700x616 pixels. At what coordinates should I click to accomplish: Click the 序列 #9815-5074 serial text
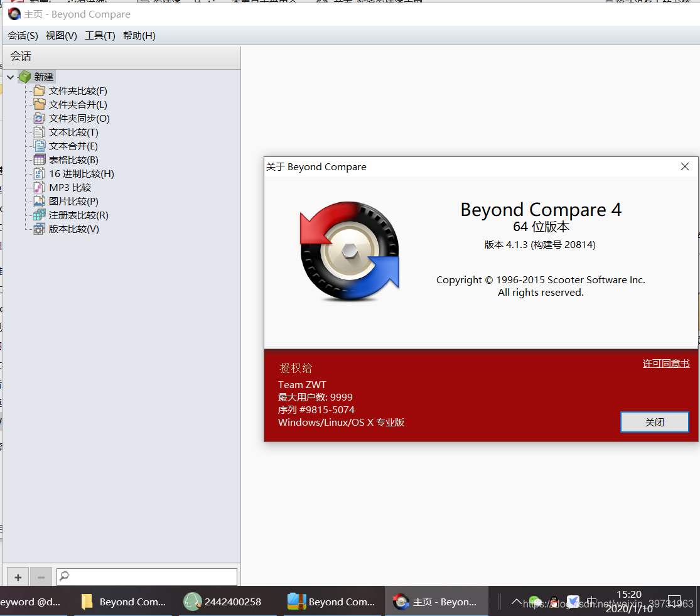[x=316, y=410]
